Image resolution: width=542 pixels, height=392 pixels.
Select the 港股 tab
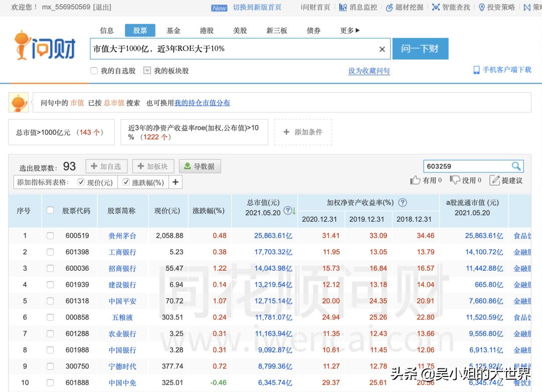(206, 30)
